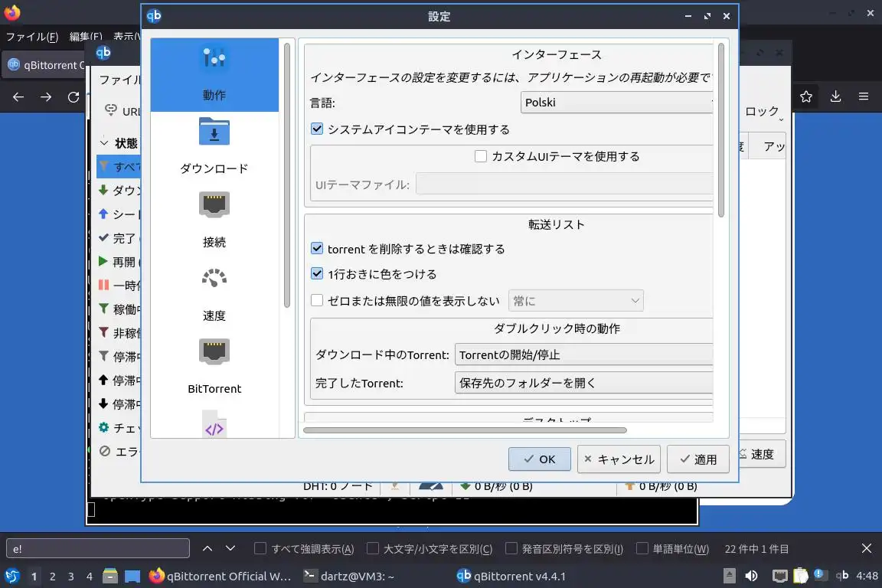Open the BitTorrent settings icon section

click(214, 351)
